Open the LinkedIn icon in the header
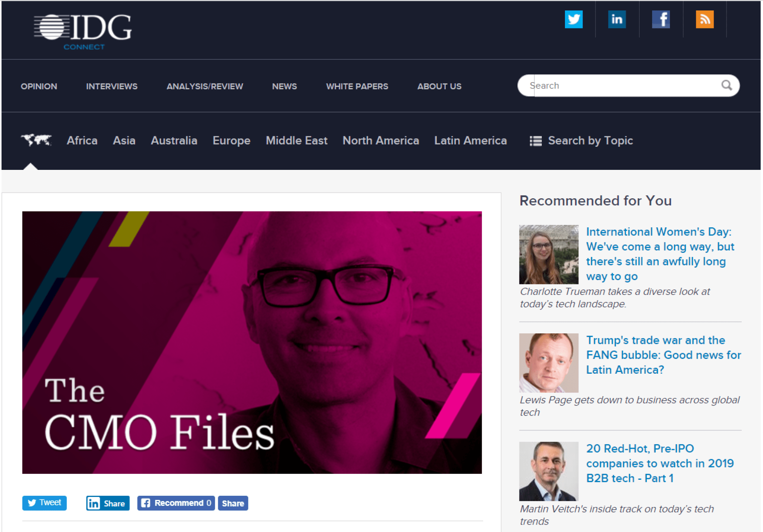 pos(617,19)
